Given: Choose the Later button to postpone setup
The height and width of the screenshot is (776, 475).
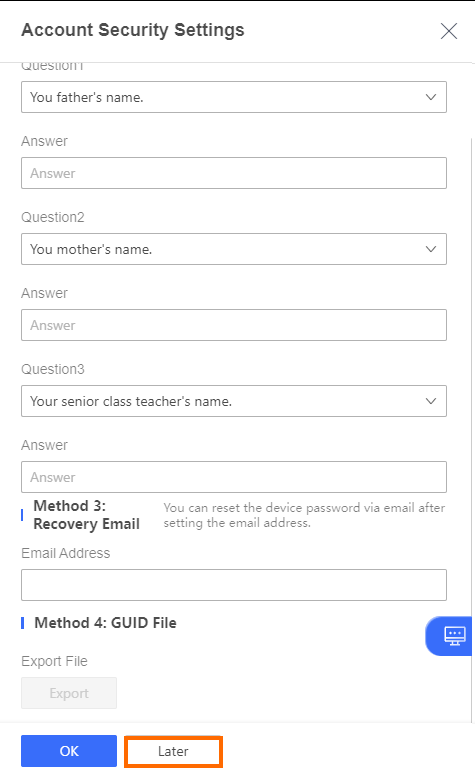Looking at the screenshot, I should (x=173, y=751).
